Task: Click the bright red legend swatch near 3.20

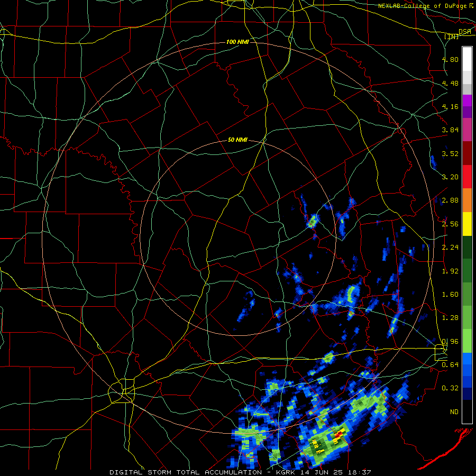Action: pyautogui.click(x=467, y=177)
